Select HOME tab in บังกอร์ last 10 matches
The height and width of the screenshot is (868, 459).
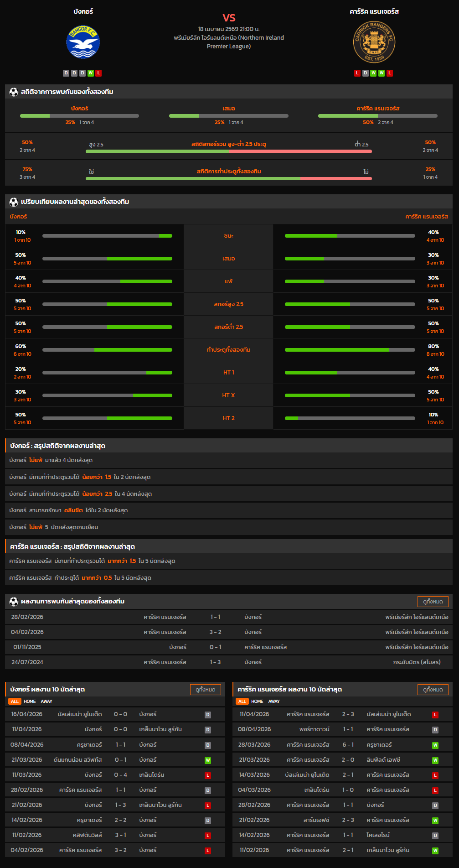click(30, 702)
